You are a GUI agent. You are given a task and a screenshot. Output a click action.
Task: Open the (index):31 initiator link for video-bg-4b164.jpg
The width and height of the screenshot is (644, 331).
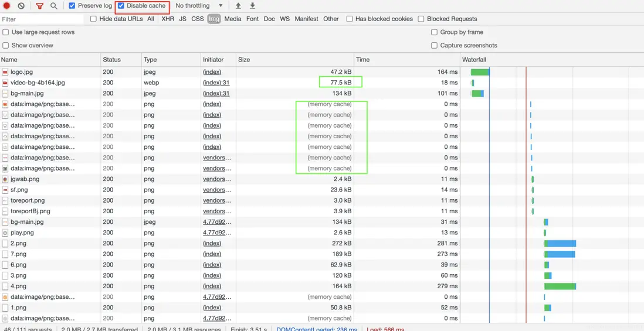click(x=216, y=83)
